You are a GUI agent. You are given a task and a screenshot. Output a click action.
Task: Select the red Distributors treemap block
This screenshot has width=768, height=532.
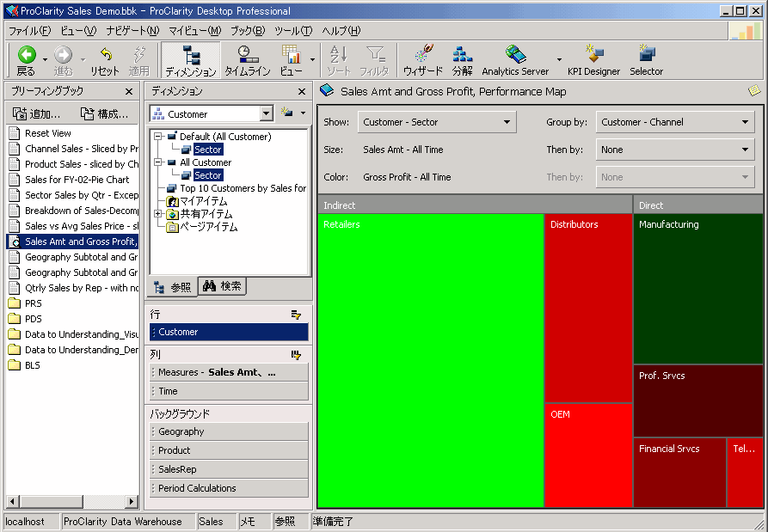click(x=589, y=309)
